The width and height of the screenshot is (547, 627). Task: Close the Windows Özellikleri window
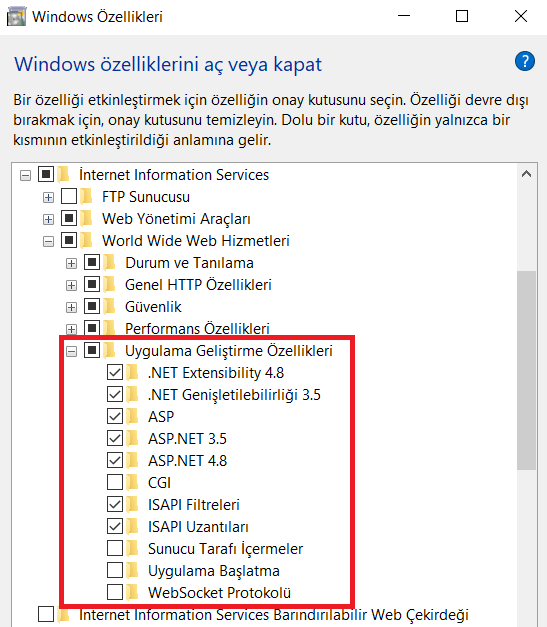pos(521,16)
